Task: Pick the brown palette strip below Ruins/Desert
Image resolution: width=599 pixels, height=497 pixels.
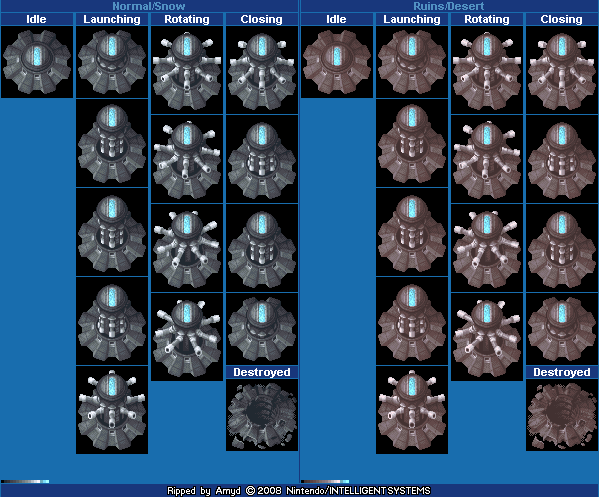Action: point(325,481)
